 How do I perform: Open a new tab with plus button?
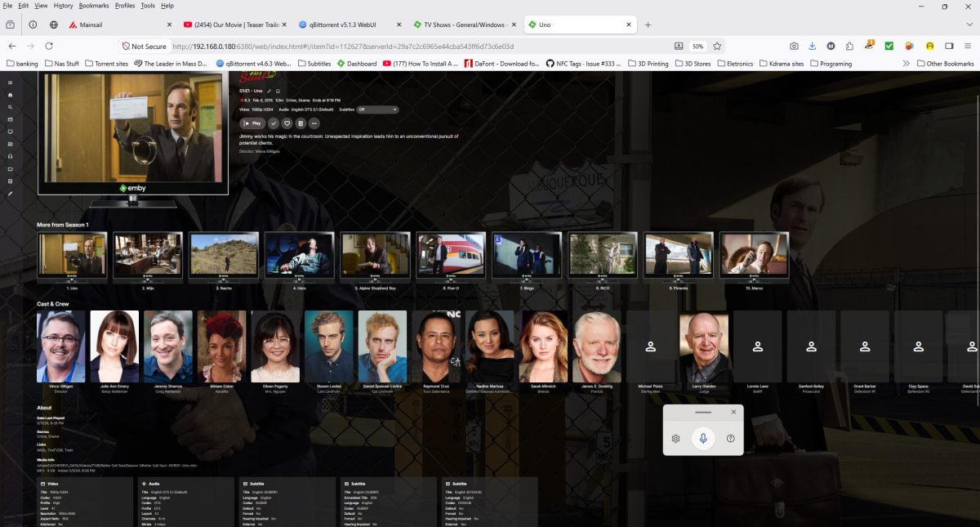[648, 25]
